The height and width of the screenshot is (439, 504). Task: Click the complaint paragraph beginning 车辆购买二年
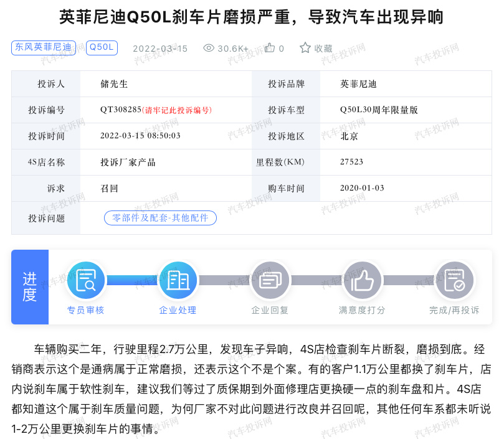251,389
